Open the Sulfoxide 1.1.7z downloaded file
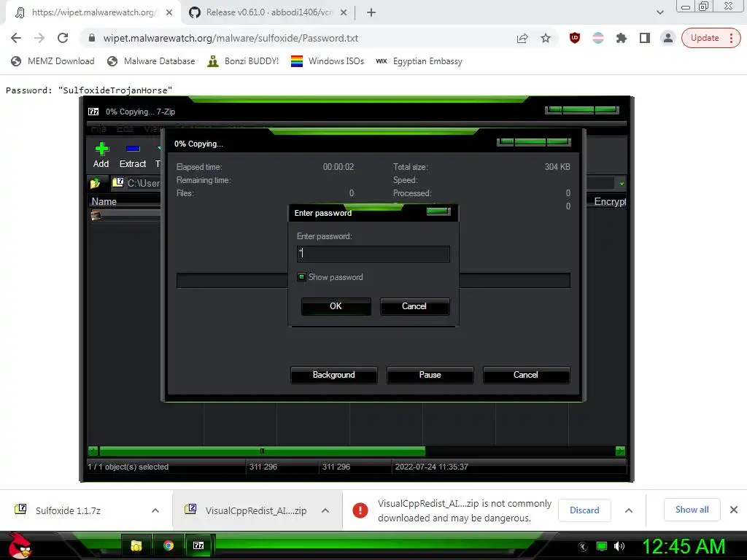 click(x=68, y=510)
